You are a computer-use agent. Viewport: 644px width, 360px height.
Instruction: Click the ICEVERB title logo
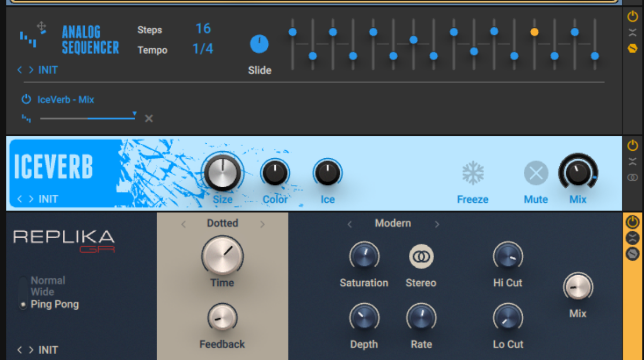[53, 168]
